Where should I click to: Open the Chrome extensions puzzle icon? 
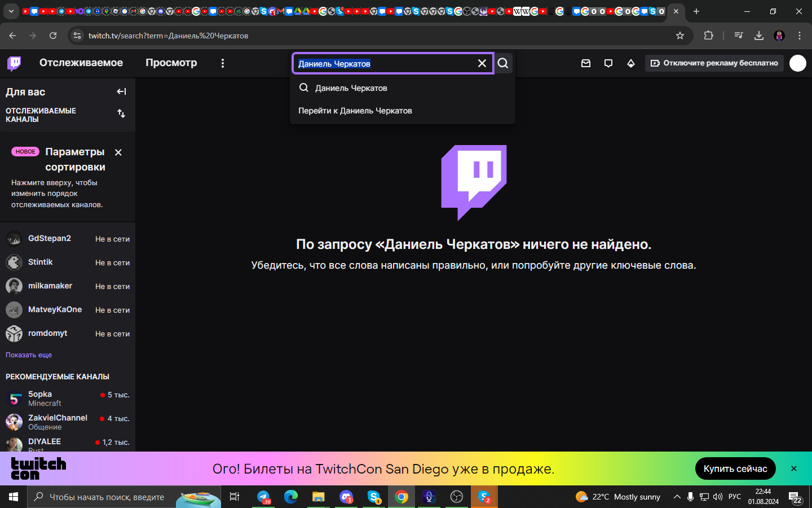pos(709,36)
